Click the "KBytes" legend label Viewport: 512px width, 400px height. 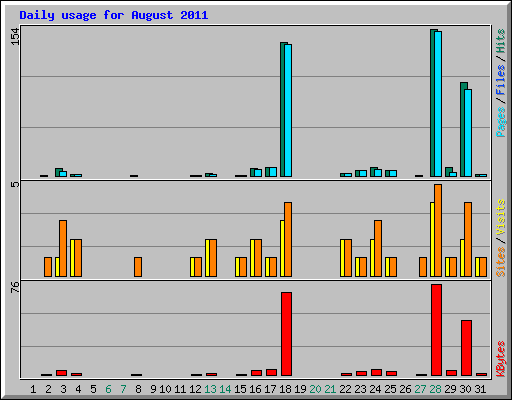[501, 359]
